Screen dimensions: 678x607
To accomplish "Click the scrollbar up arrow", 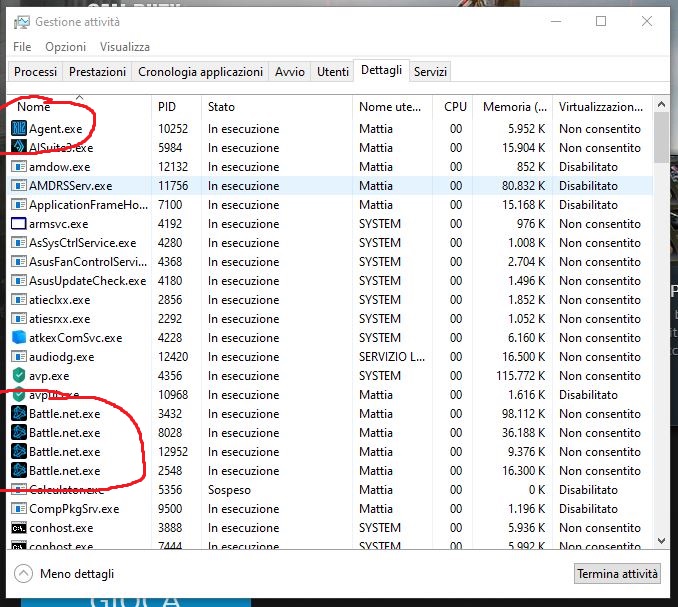I will pyautogui.click(x=661, y=104).
